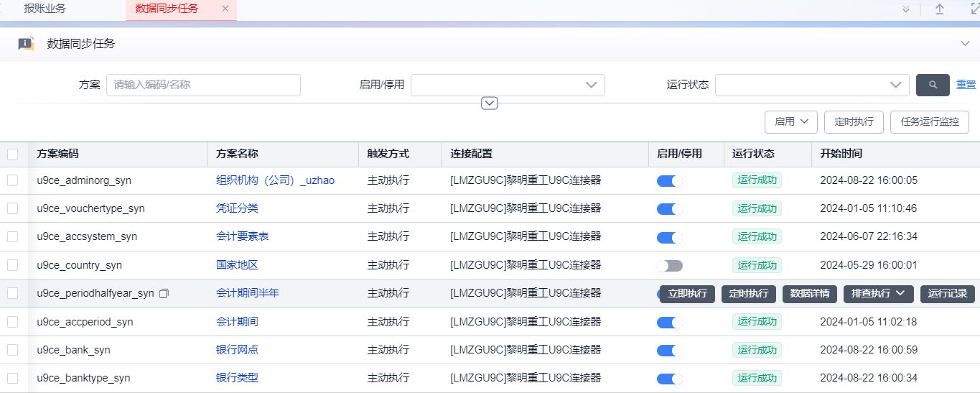Click the 数据同步任务 page header icon
This screenshot has width=980, height=393.
27,44
